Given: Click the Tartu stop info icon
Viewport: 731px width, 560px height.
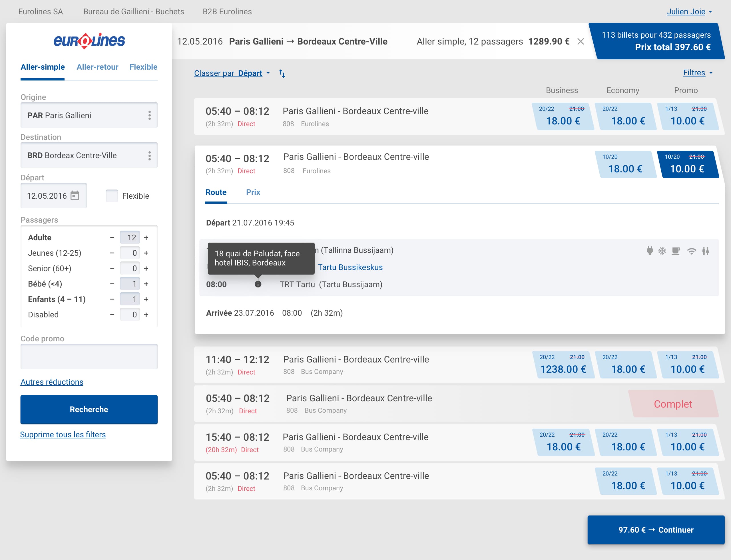Looking at the screenshot, I should click(x=258, y=284).
